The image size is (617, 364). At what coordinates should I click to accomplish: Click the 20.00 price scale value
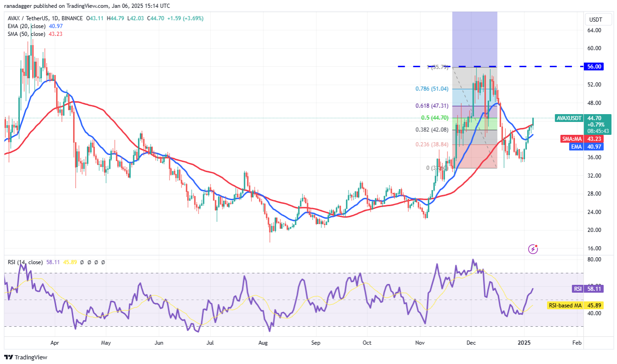(x=595, y=230)
